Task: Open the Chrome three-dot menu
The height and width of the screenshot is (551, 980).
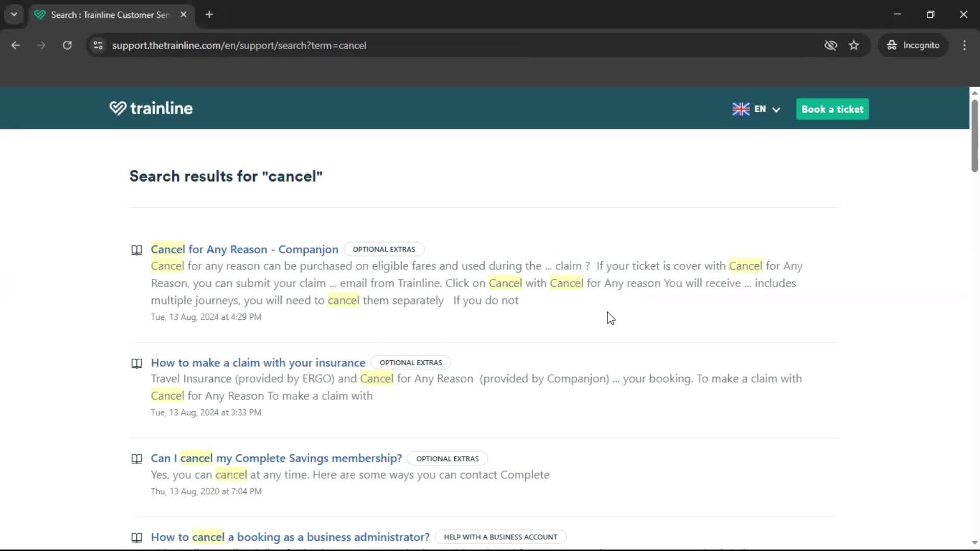Action: [x=964, y=45]
